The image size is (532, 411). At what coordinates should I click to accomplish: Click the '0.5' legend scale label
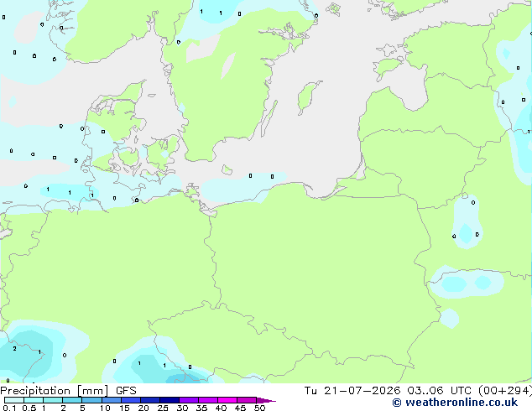(x=29, y=408)
